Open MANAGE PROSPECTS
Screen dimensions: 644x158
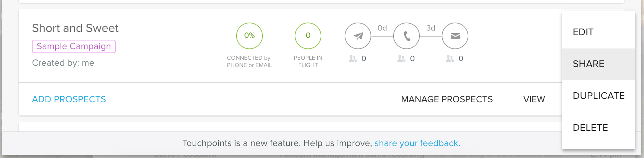point(447,99)
